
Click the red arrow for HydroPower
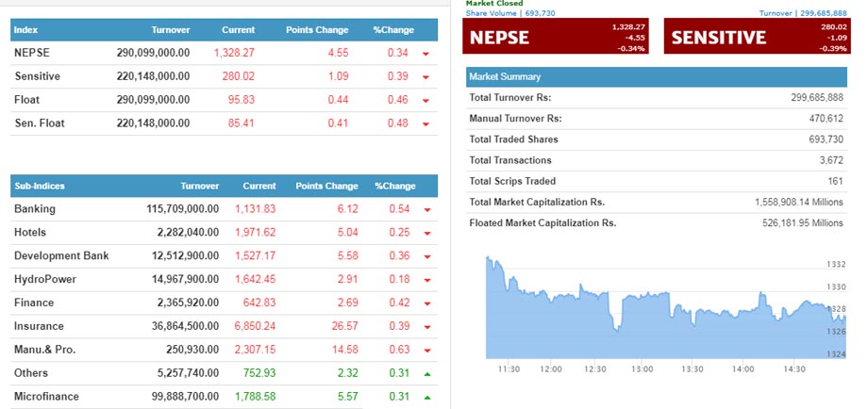point(426,280)
